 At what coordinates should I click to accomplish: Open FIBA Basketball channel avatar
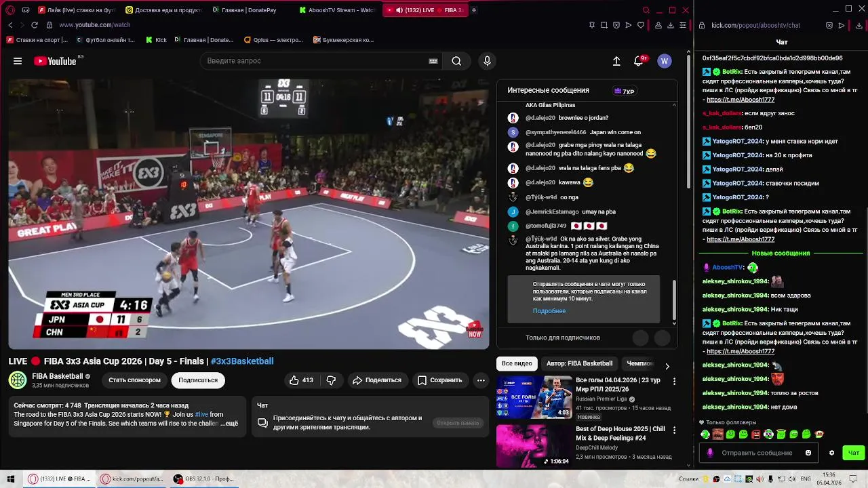(x=17, y=380)
